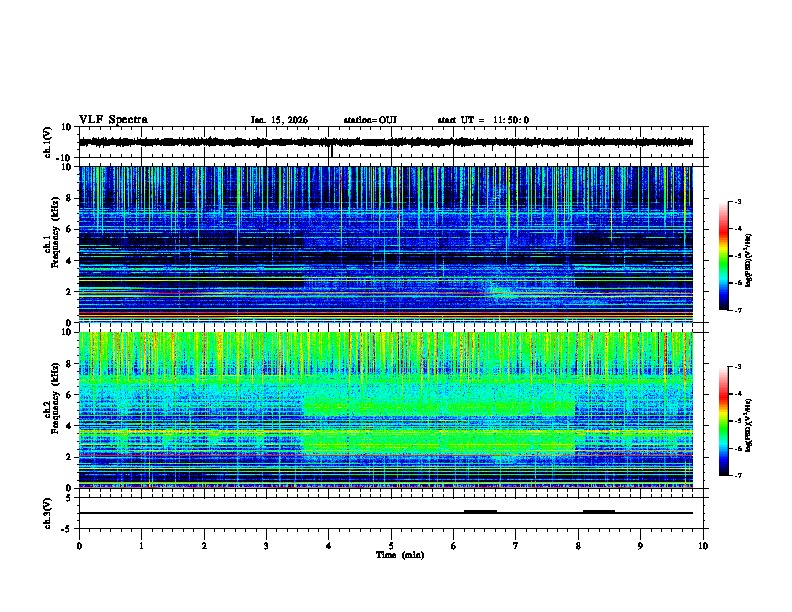Viewport: 792px width, 612px height.
Task: Click time axis tick label "7"
Action: (516, 546)
